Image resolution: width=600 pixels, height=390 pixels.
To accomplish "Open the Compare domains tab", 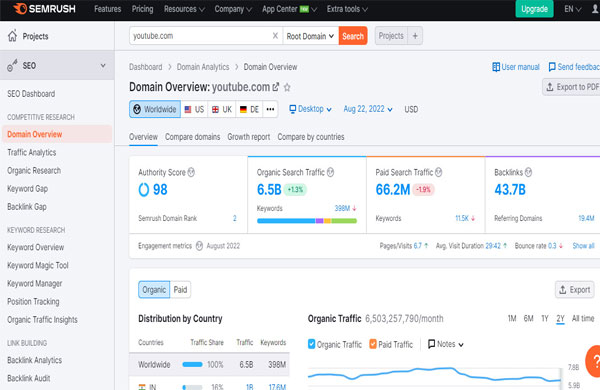I will pyautogui.click(x=192, y=137).
